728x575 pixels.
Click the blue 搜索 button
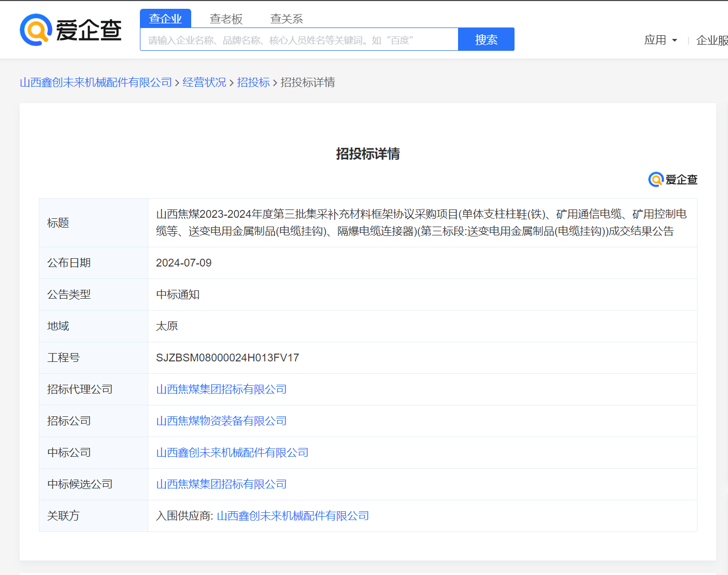point(486,39)
